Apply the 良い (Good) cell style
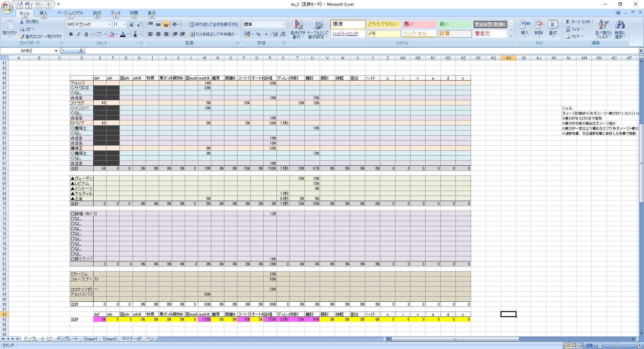 point(454,24)
